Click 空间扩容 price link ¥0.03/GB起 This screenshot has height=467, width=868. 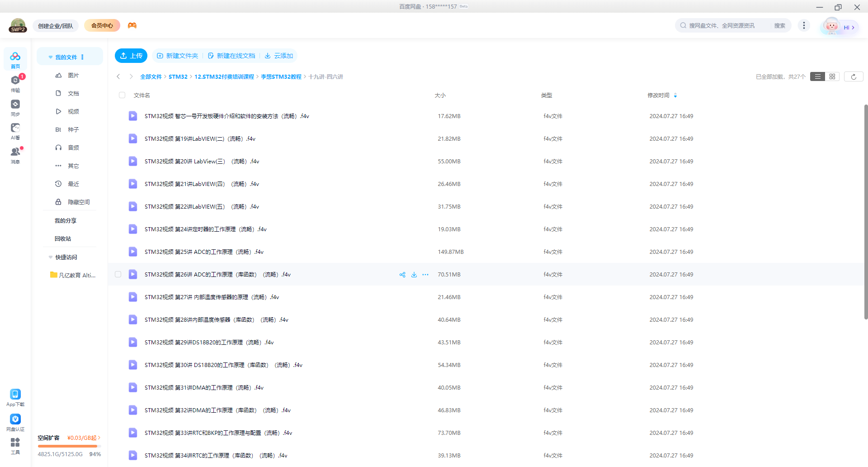[x=84, y=438]
